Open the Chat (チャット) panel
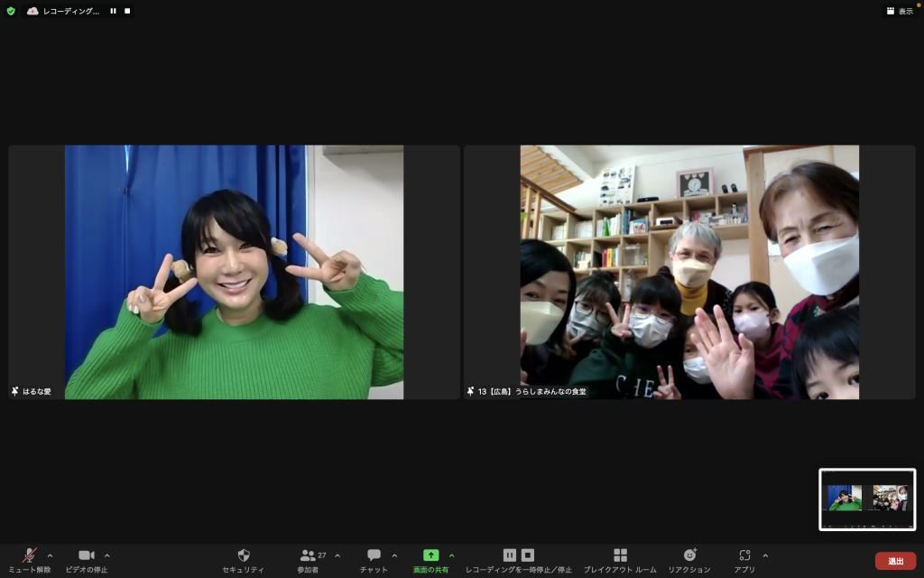 click(374, 555)
